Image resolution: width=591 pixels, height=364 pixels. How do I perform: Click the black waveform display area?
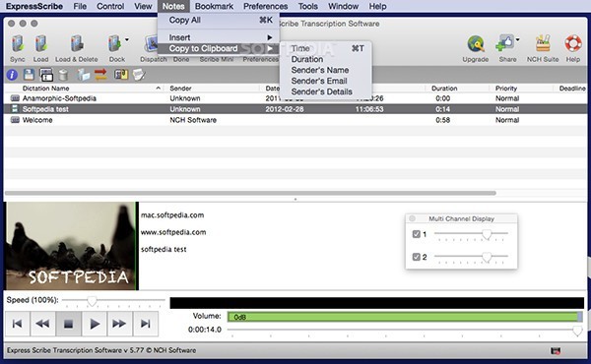point(377,303)
